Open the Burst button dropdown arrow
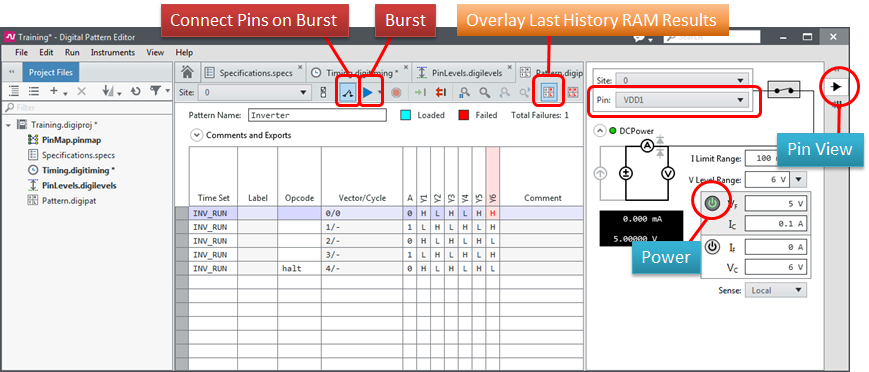Viewport: 869px width, 372px height. click(380, 93)
